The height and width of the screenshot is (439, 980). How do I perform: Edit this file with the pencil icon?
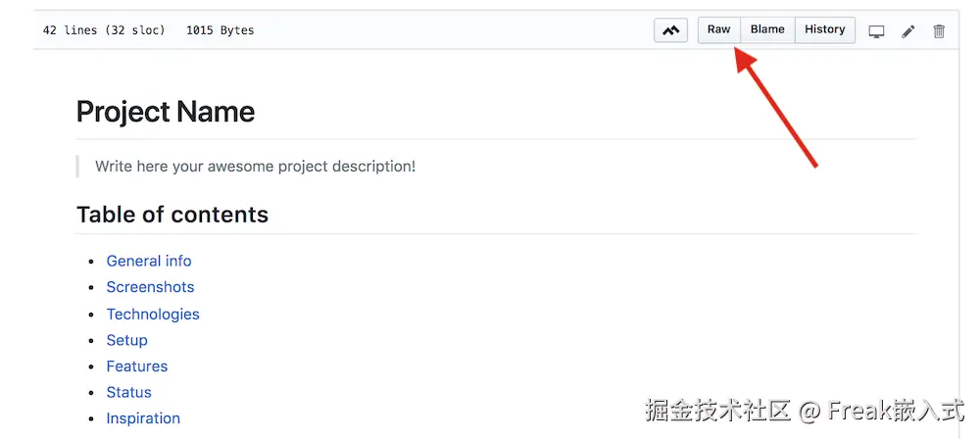(908, 31)
